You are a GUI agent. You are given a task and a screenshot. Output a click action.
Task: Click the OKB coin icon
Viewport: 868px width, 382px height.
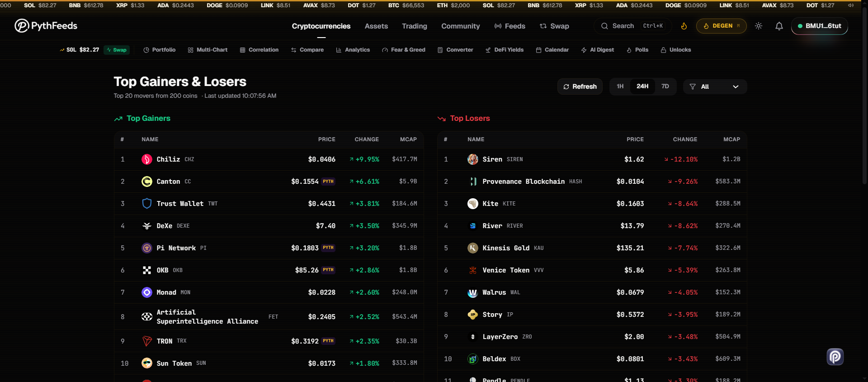click(147, 270)
